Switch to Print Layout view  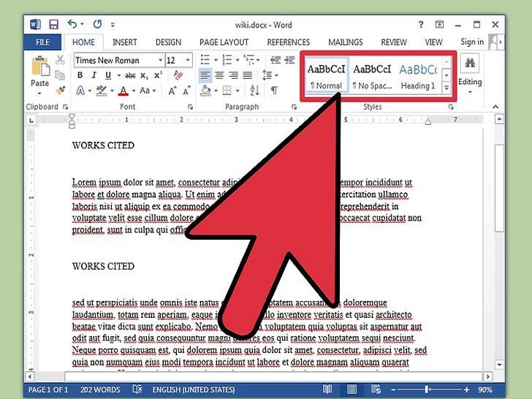pos(351,389)
